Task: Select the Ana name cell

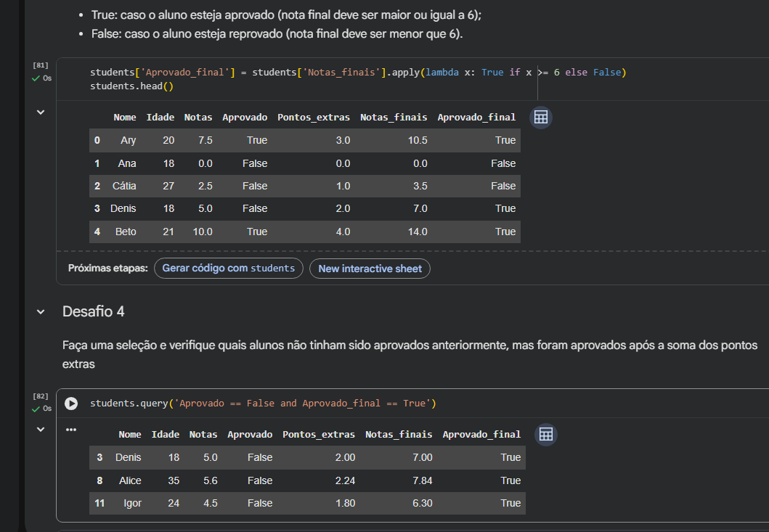Action: pos(127,163)
